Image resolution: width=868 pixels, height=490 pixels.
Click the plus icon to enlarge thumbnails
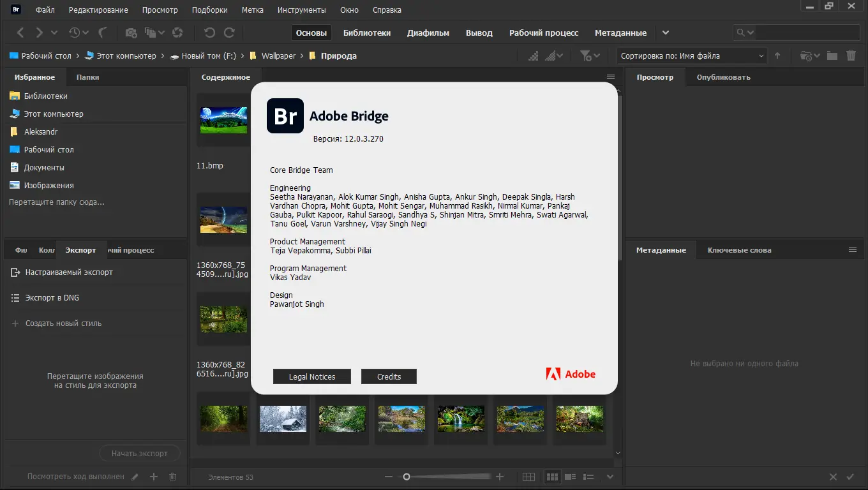500,477
